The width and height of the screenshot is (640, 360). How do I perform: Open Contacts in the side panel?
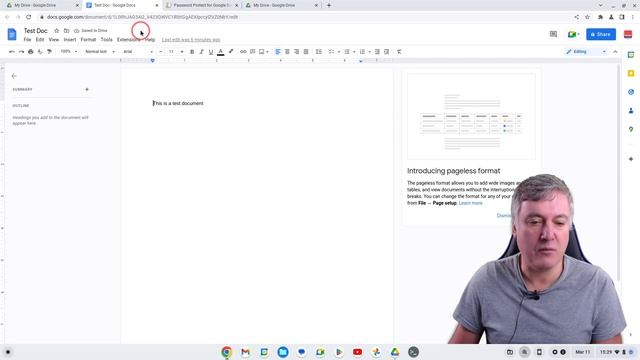tap(631, 111)
